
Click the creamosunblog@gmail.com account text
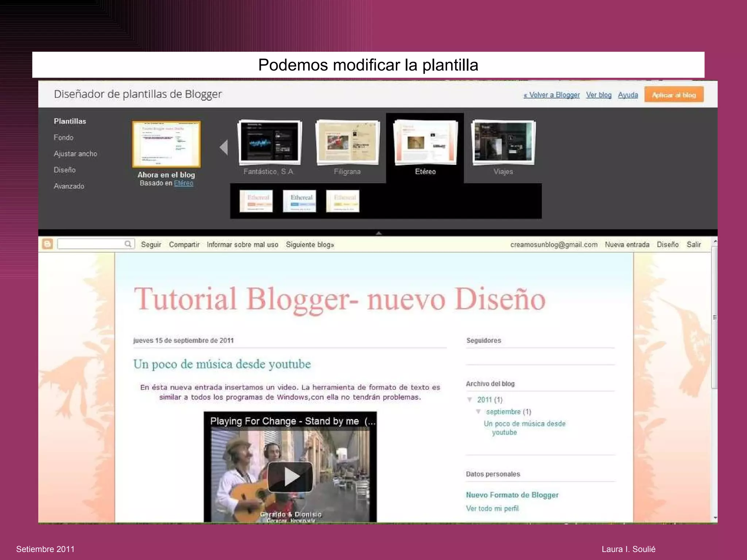[554, 245]
